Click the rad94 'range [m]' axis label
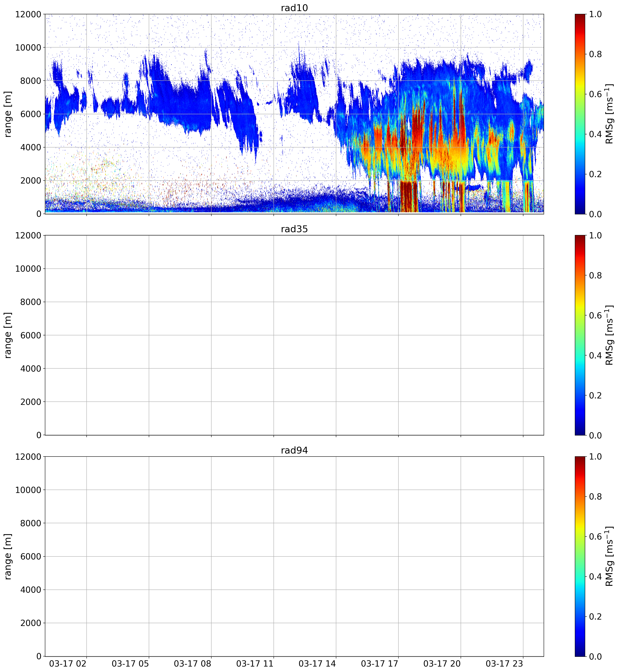 [x=8, y=556]
